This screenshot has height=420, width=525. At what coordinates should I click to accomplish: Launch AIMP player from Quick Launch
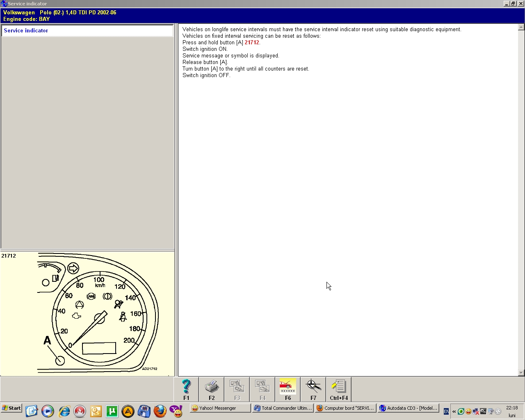click(x=128, y=411)
